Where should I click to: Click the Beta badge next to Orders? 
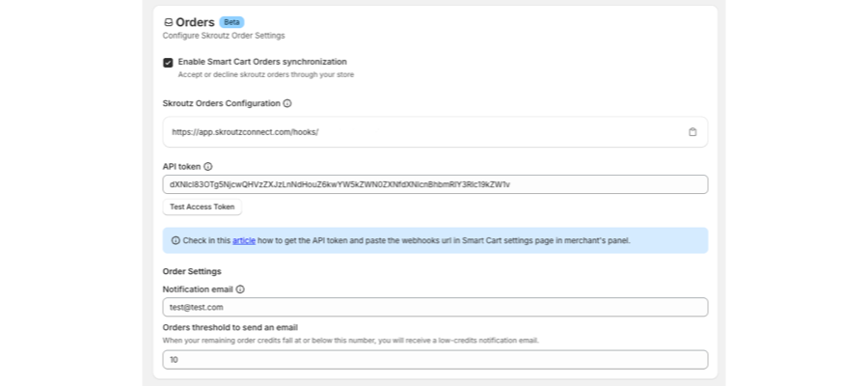(231, 22)
